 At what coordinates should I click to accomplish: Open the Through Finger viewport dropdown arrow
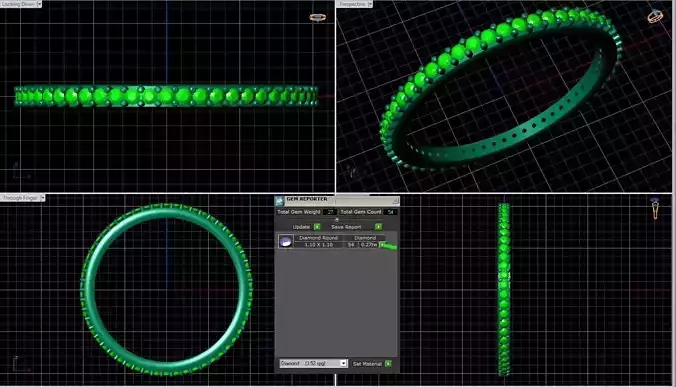tap(43, 198)
